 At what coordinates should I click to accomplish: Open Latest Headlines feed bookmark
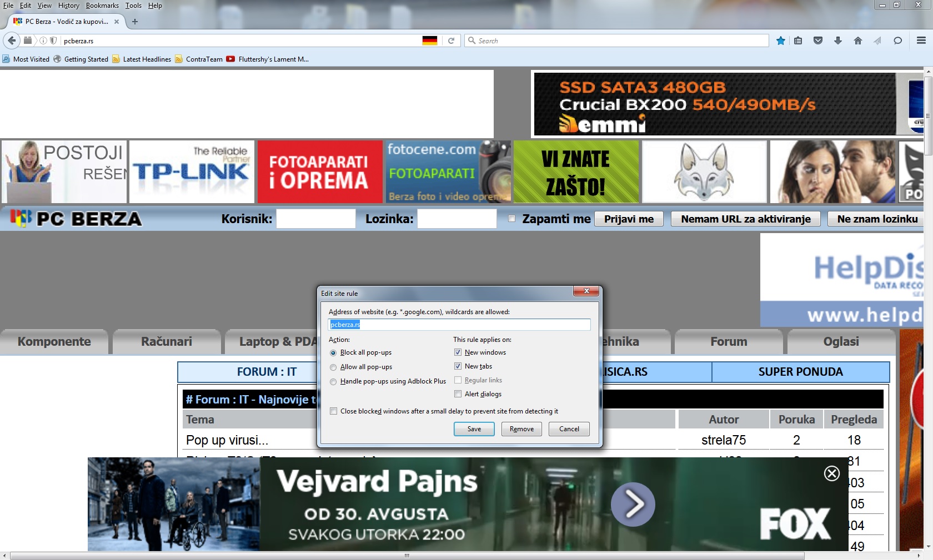[142, 59]
